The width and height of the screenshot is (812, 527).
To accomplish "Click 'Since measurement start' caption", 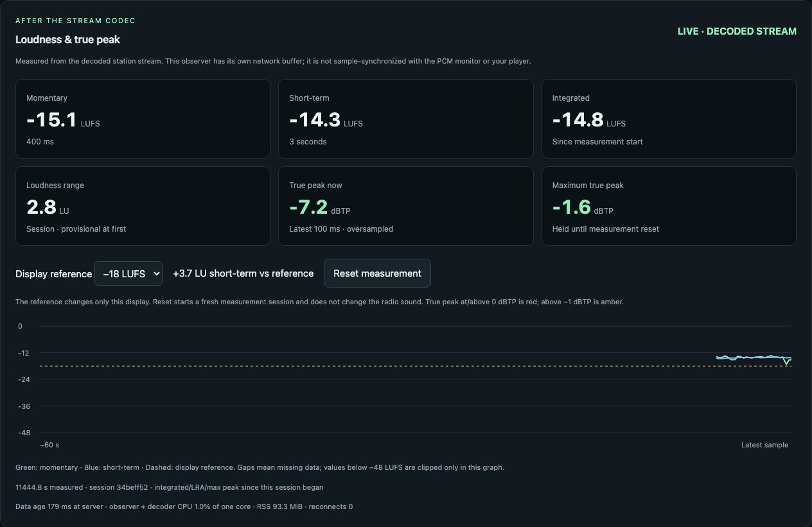I will click(x=597, y=141).
